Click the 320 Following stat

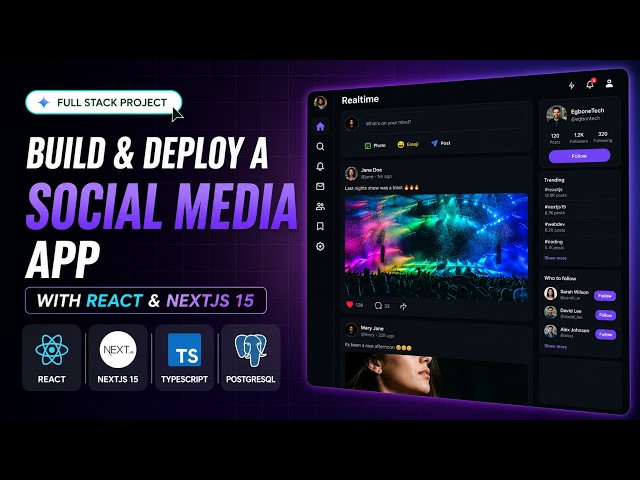pos(603,137)
